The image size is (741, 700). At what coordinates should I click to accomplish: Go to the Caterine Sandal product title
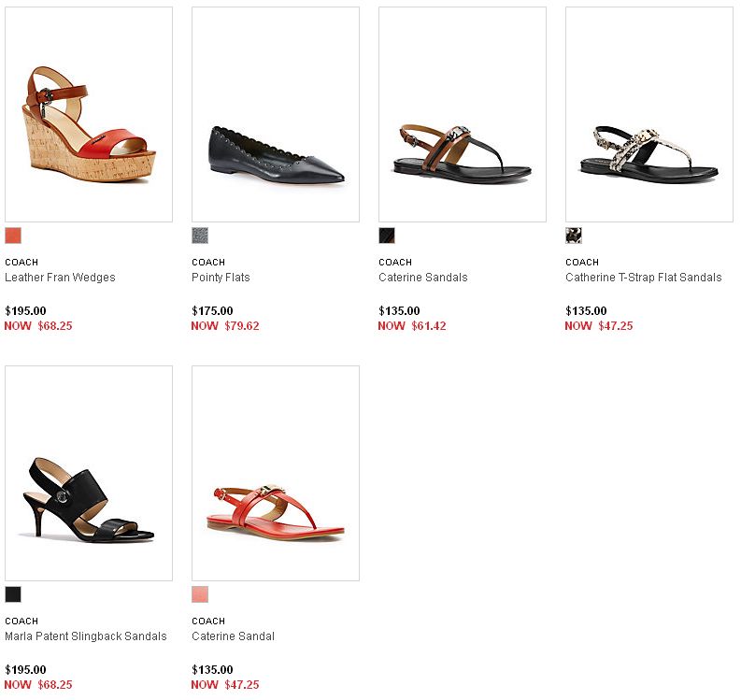coord(233,636)
